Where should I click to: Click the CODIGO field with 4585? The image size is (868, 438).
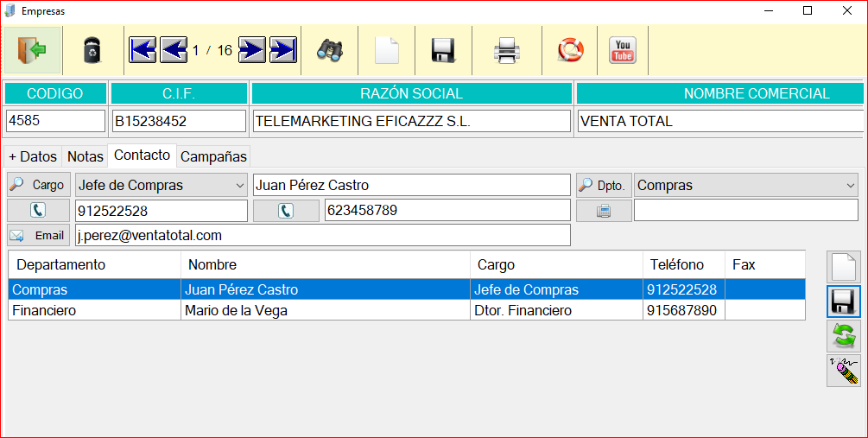click(x=55, y=121)
